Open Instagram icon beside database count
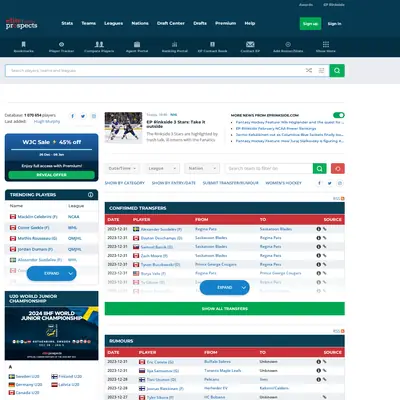This screenshot has height=400, width=400. click(94, 116)
